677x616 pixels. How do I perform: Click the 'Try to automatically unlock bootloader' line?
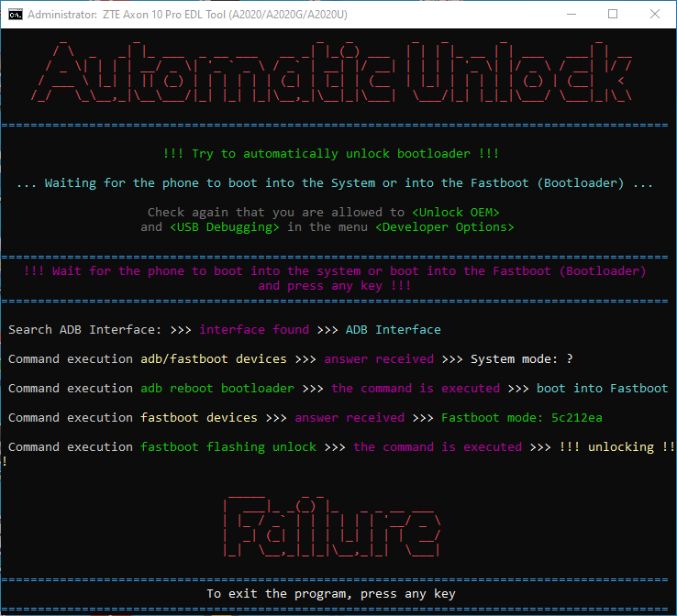[331, 154]
